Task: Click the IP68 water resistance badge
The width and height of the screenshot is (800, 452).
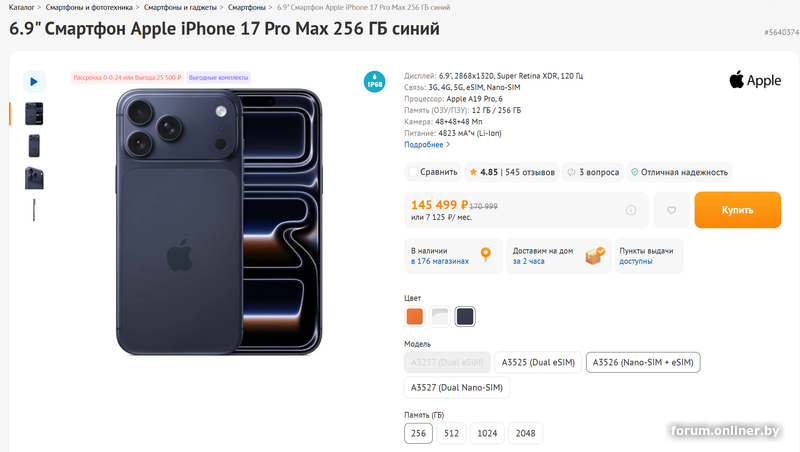Action: [375, 81]
